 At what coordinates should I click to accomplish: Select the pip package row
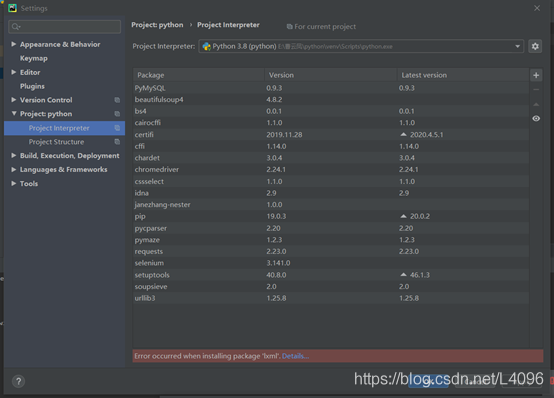pyautogui.click(x=331, y=216)
